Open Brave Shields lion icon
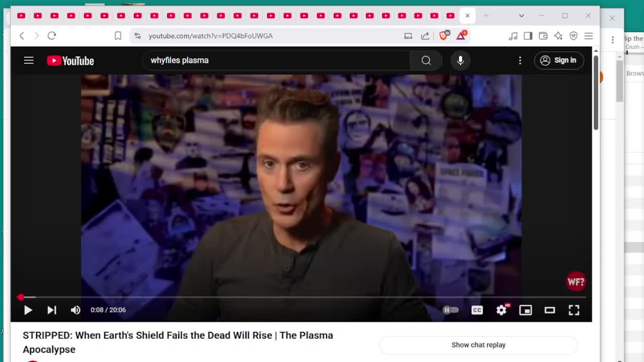644x362 pixels. tap(443, 36)
